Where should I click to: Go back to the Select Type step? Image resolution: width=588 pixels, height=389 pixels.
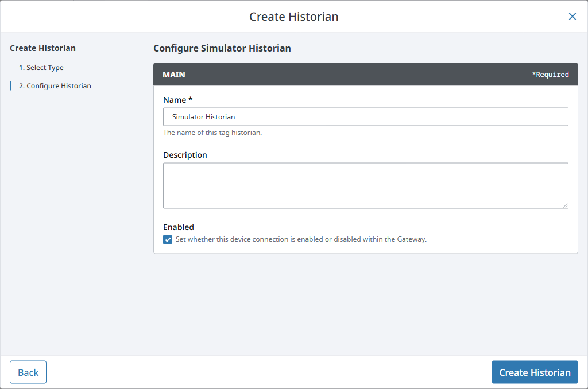point(42,67)
